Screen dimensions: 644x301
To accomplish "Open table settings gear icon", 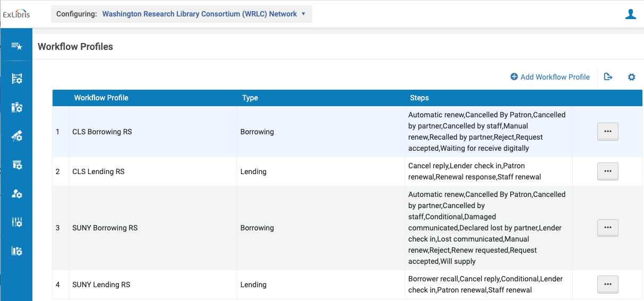I will tap(631, 77).
